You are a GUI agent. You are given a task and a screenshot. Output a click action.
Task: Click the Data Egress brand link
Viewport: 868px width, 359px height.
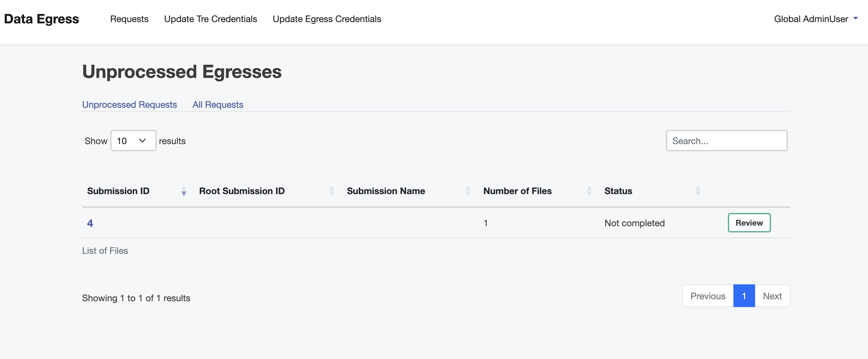click(x=42, y=19)
